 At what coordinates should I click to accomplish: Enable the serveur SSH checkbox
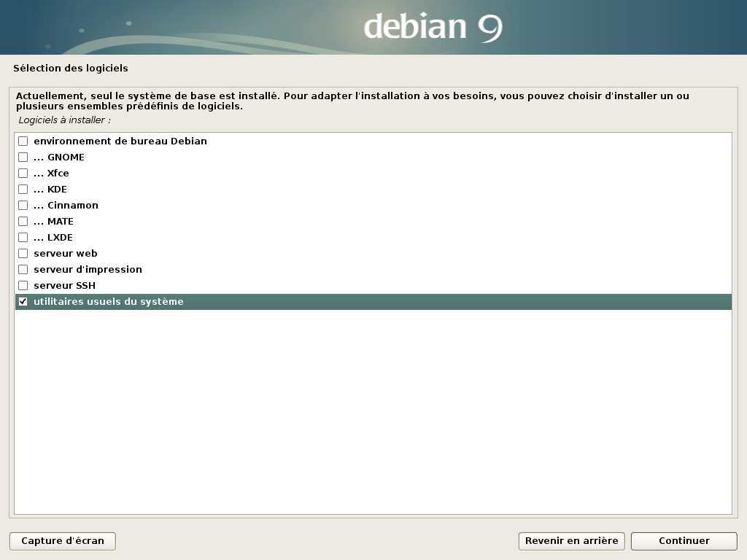tap(23, 286)
